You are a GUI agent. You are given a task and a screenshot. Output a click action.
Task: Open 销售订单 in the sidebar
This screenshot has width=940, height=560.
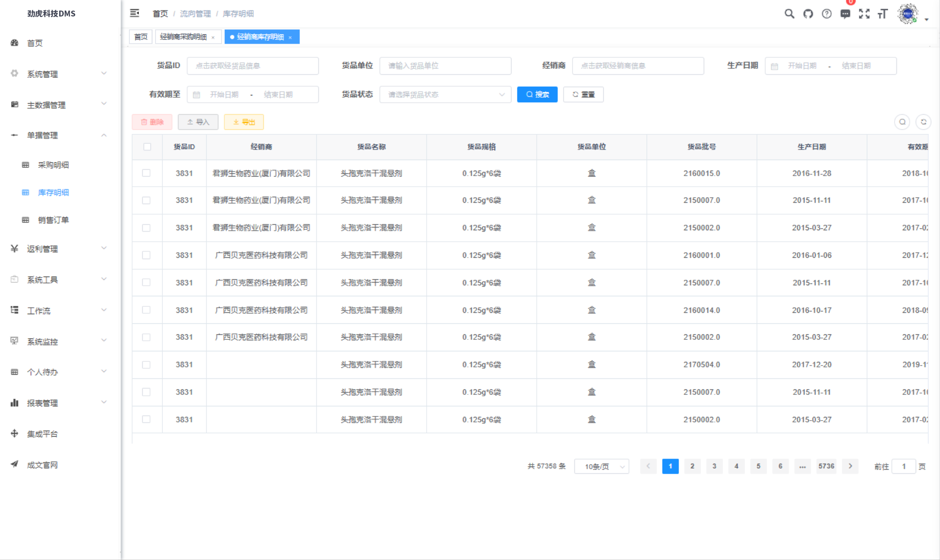pos(53,220)
